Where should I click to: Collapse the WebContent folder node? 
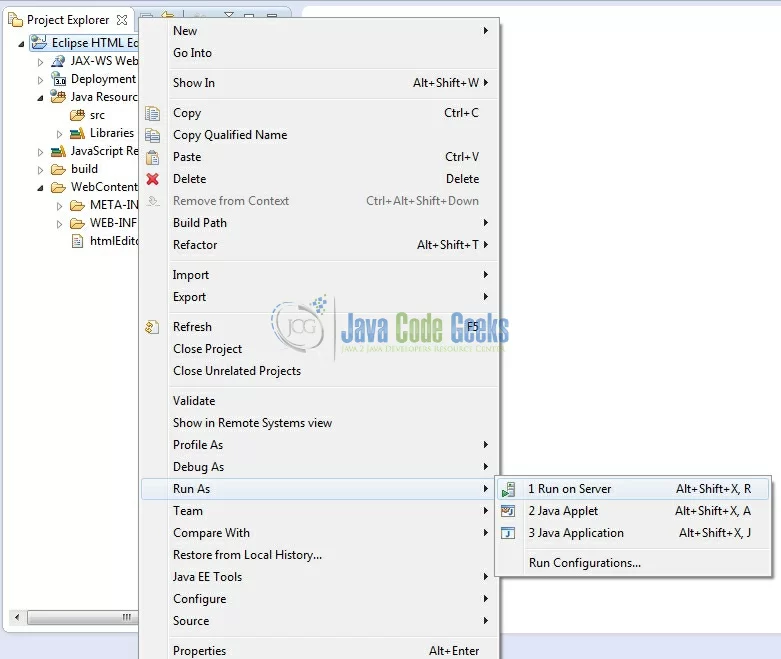coord(40,188)
